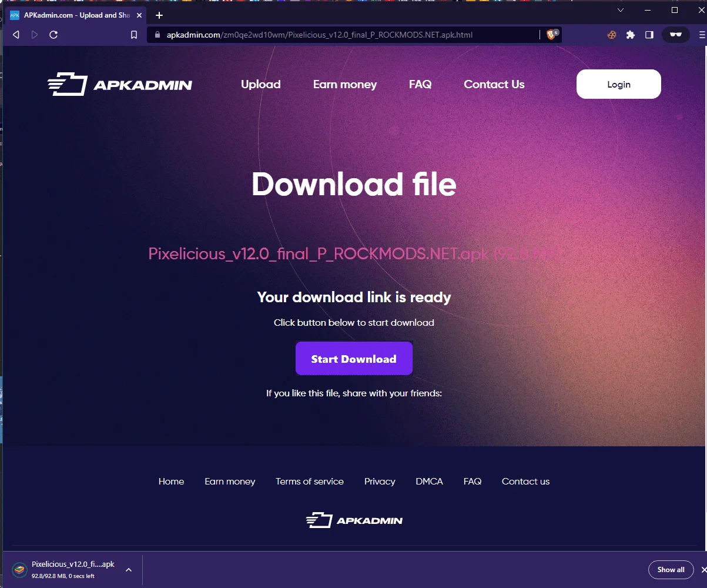This screenshot has height=588, width=707.
Task: Open a new tab with the plus button
Action: (159, 15)
